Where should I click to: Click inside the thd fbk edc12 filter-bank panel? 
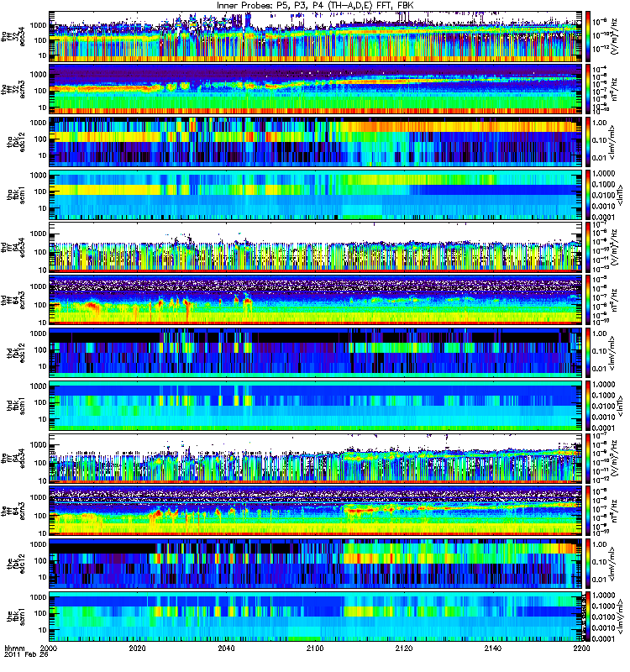(x=316, y=353)
